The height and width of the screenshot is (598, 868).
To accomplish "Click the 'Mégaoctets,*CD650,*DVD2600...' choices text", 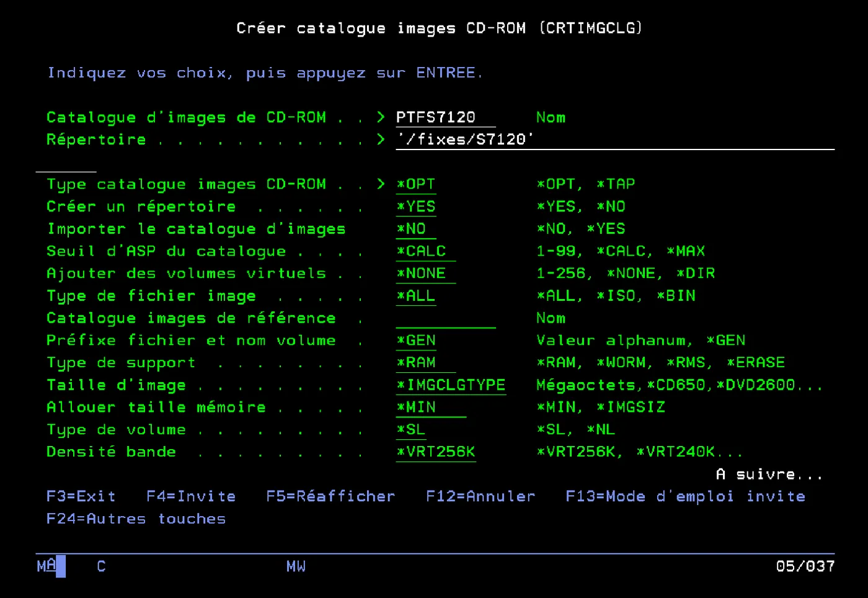I will point(680,385).
